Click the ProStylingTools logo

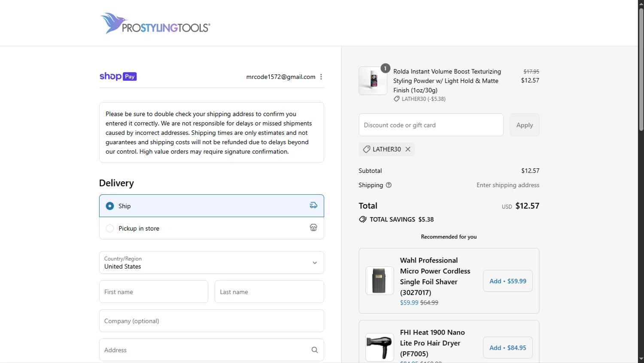point(155,23)
